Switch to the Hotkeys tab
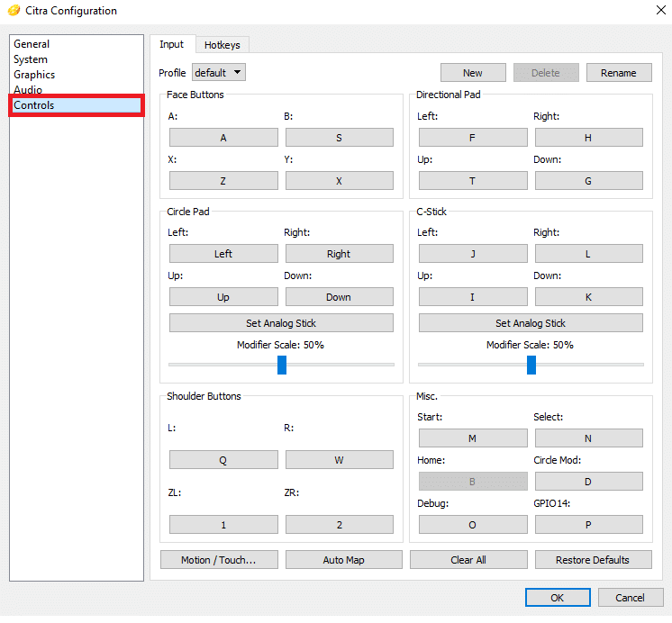 coord(222,45)
